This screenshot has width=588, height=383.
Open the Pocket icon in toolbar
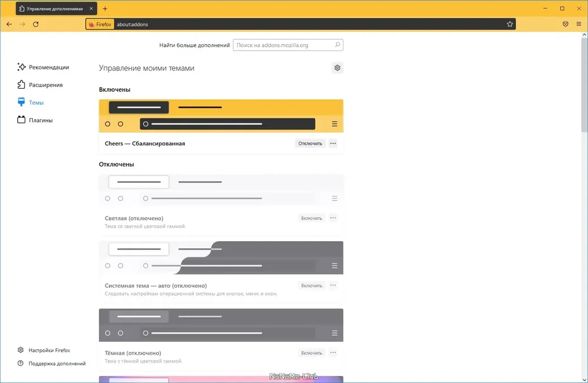[x=566, y=24]
